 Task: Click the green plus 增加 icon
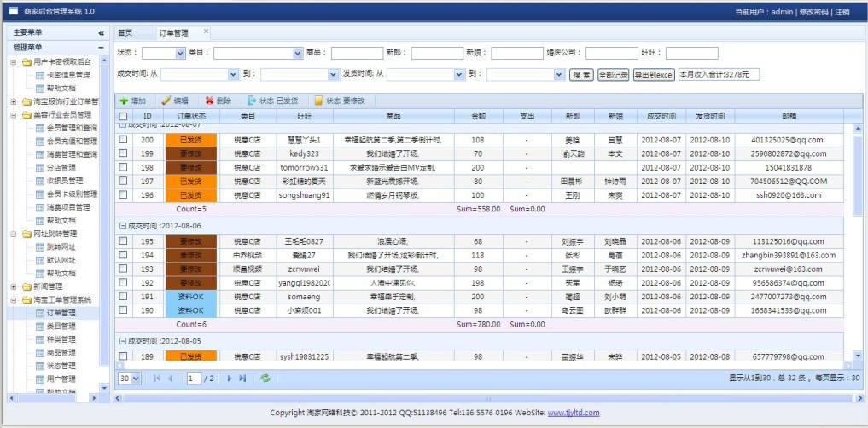click(124, 101)
